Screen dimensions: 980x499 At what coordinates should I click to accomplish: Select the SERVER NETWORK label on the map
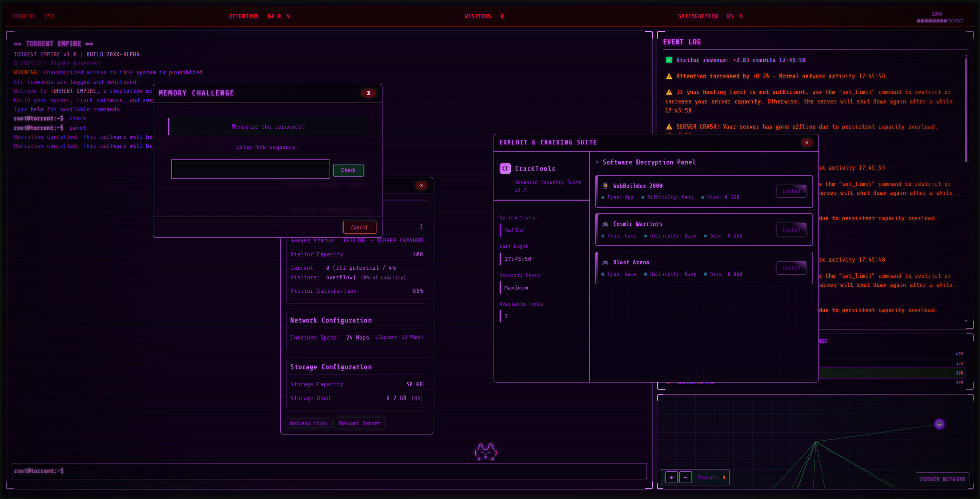(x=943, y=479)
